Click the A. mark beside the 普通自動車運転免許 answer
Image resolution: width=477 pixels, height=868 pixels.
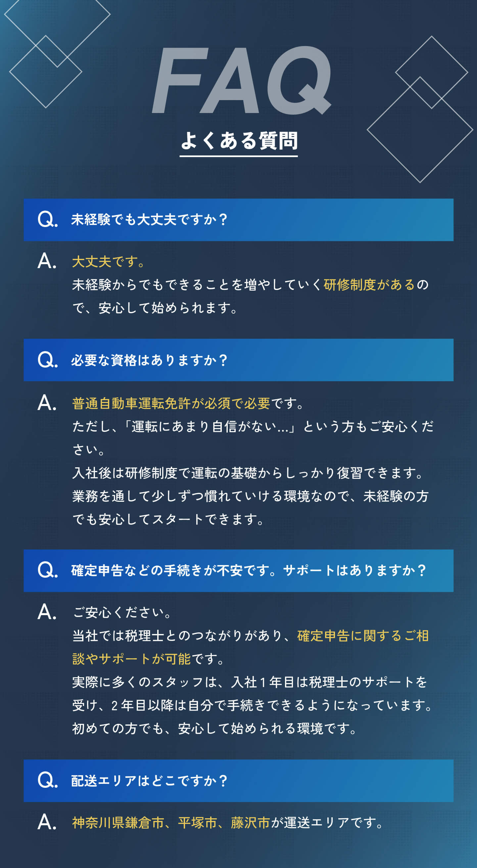coord(47,403)
